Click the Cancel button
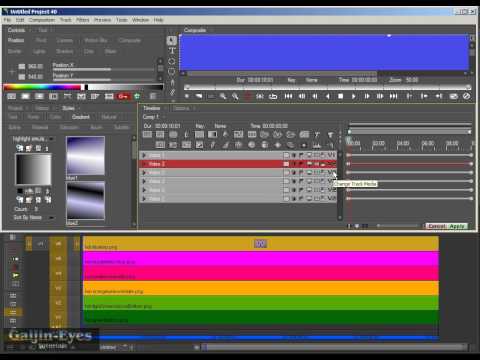Image resolution: width=480 pixels, height=360 pixels. tap(437, 226)
